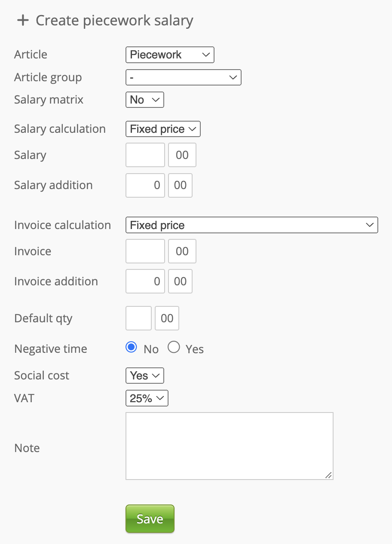Screen dimensions: 392x544
Task: Select the Yes radio for Negative time
Action: [174, 348]
